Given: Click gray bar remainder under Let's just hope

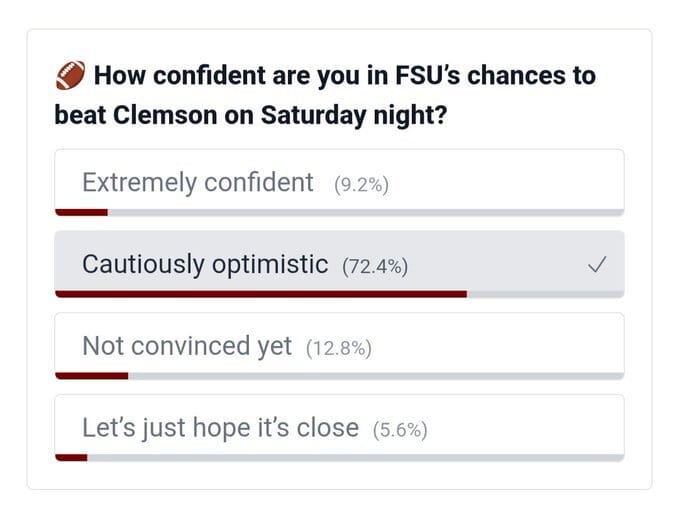Looking at the screenshot, I should tap(355, 458).
